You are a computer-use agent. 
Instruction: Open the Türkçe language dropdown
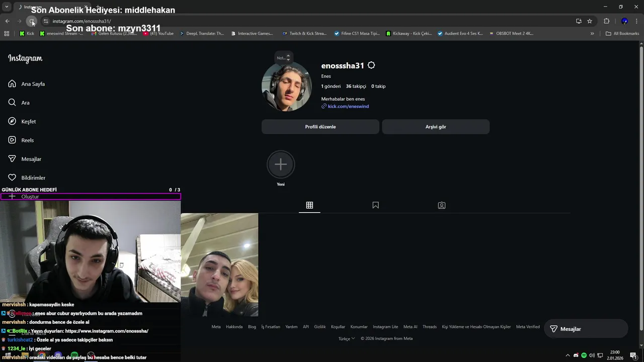pyautogui.click(x=347, y=339)
